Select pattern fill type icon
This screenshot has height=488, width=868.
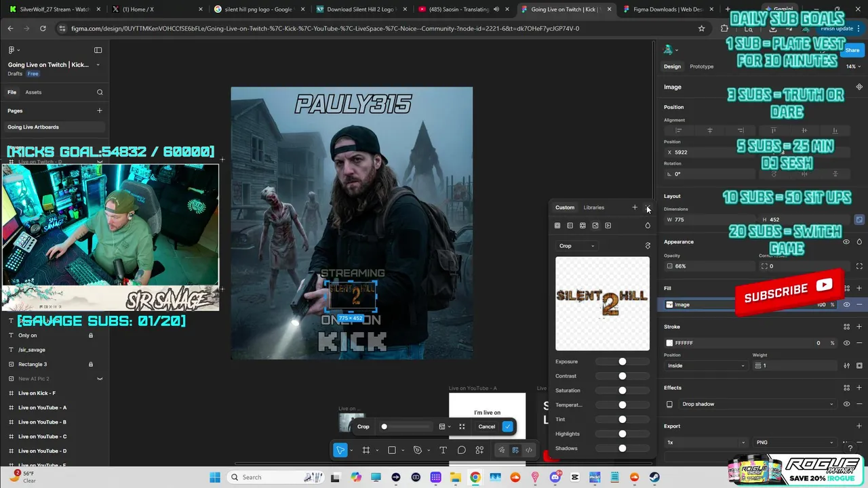click(x=583, y=226)
